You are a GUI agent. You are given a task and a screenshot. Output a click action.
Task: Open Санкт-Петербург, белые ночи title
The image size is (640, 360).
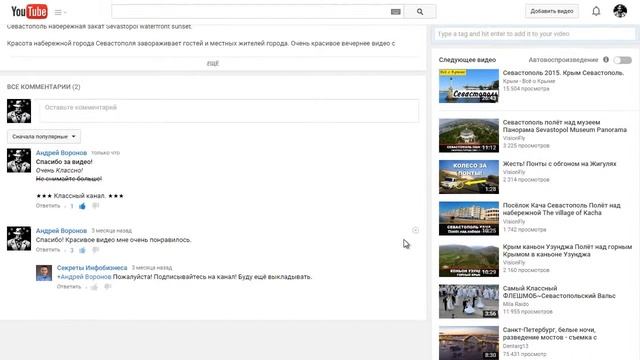(550, 333)
